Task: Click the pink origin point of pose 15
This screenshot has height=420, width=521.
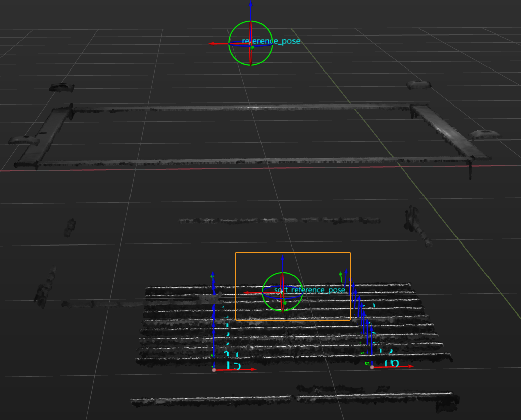Action: (214, 370)
